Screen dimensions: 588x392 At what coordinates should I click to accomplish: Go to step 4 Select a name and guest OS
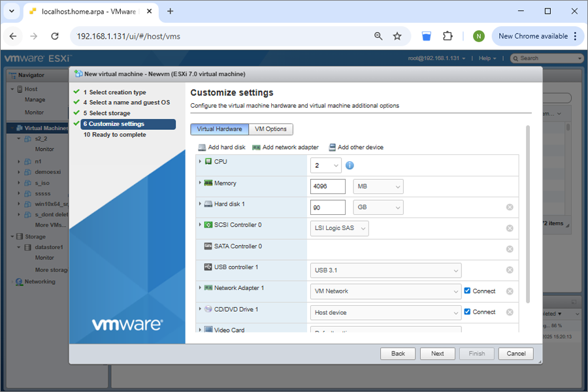point(126,103)
